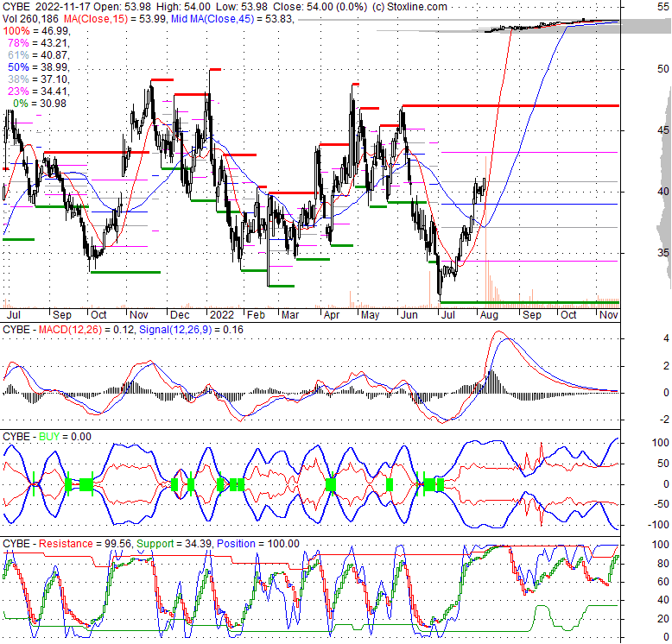Select the '23% = 34.41' Fibonacci level
The height and width of the screenshot is (644, 672).
(x=38, y=92)
